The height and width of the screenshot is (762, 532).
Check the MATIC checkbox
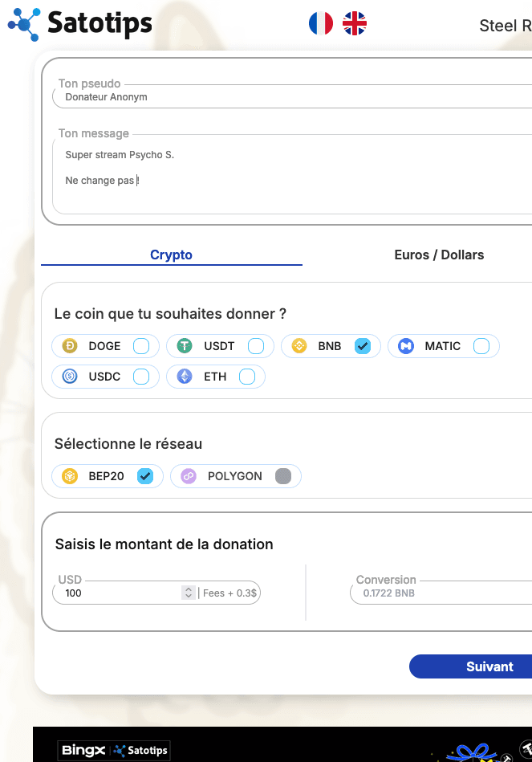tap(481, 346)
